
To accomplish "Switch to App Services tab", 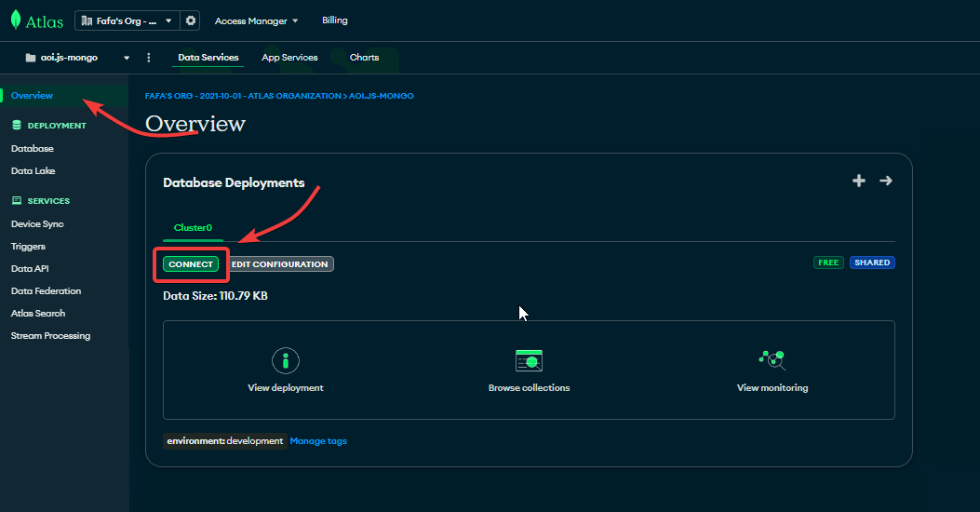I will point(289,58).
